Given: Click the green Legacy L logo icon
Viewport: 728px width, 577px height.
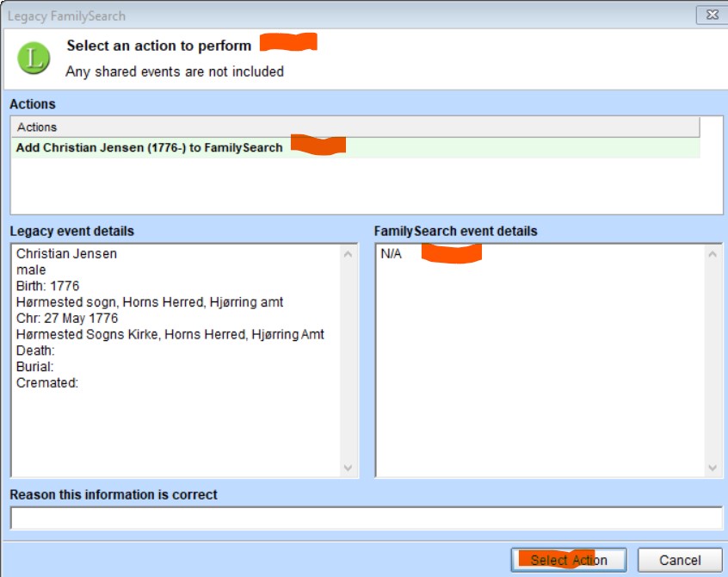Looking at the screenshot, I should 34,58.
